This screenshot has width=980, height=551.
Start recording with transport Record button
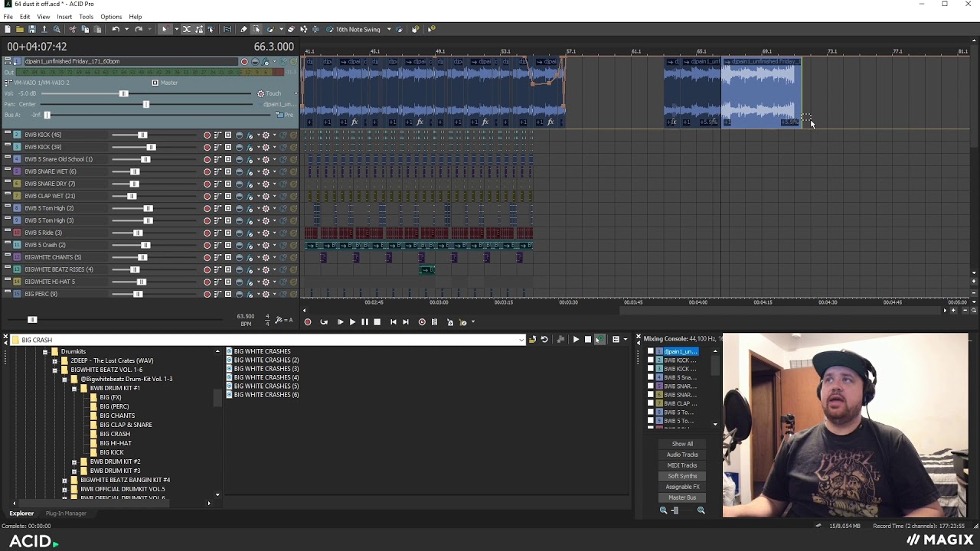coord(308,322)
